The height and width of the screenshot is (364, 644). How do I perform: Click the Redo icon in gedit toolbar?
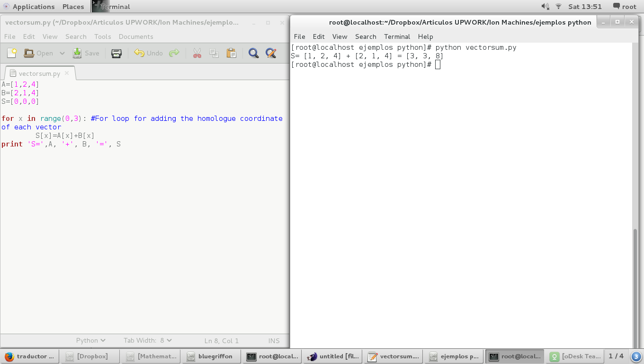point(174,53)
